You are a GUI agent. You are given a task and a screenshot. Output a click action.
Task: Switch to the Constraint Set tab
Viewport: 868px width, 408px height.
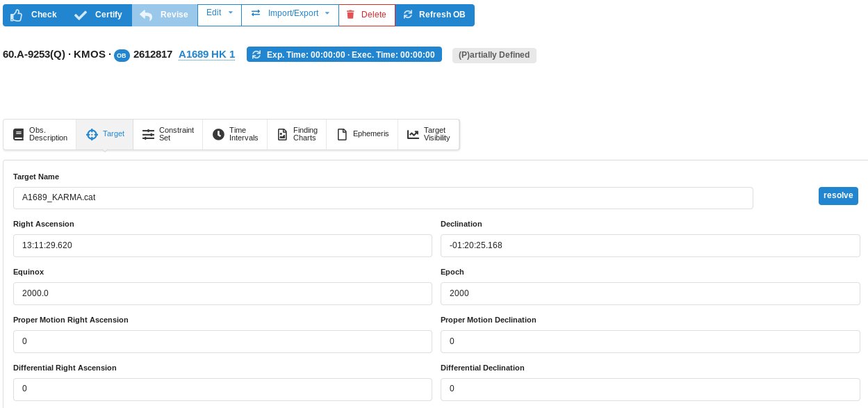coord(167,134)
